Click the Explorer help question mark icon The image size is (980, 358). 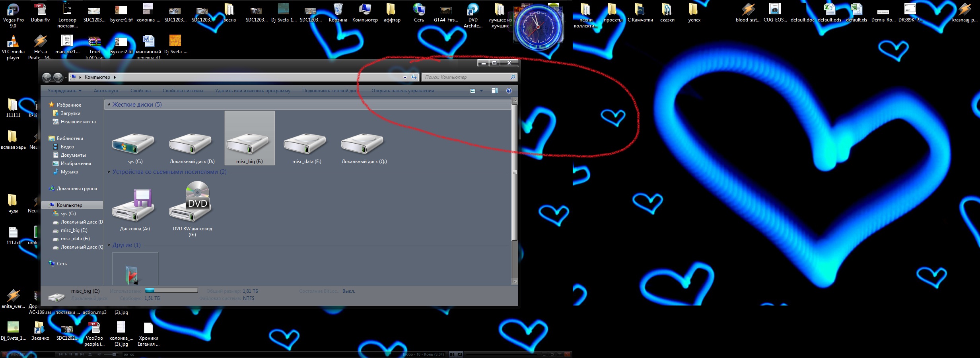[x=509, y=91]
